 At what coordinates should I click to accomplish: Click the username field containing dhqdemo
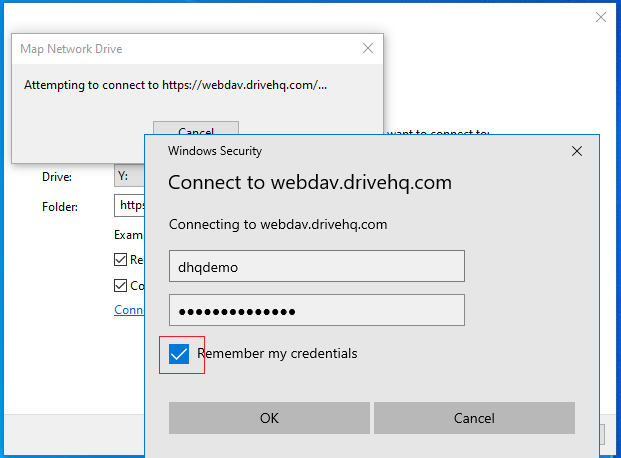click(317, 266)
